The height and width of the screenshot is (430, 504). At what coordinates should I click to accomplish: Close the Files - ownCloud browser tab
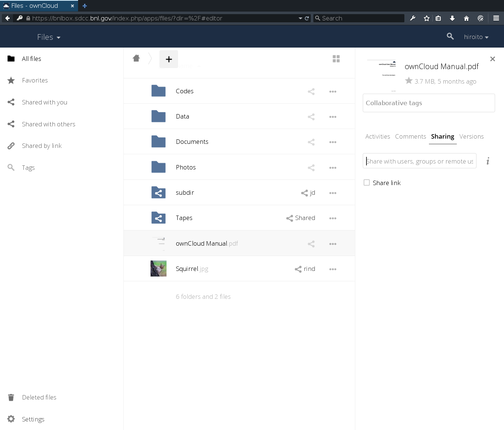click(72, 6)
